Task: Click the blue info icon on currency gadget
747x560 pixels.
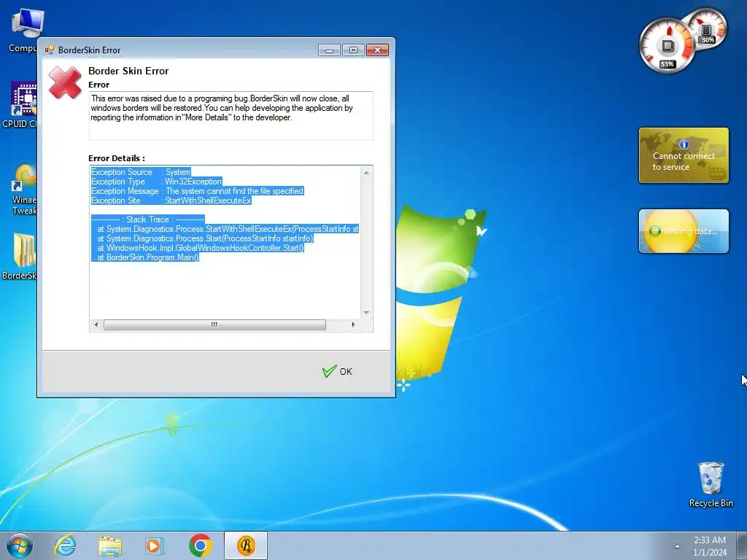Action: (684, 144)
